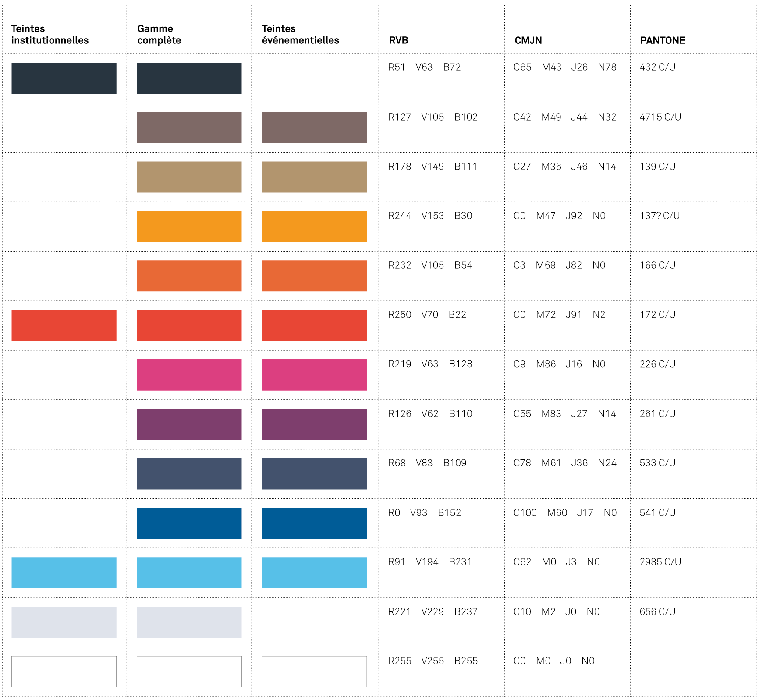Screen dimensions: 759x700
Task: Select the tan beige swatch in Gamme complète
Action: coord(189,177)
